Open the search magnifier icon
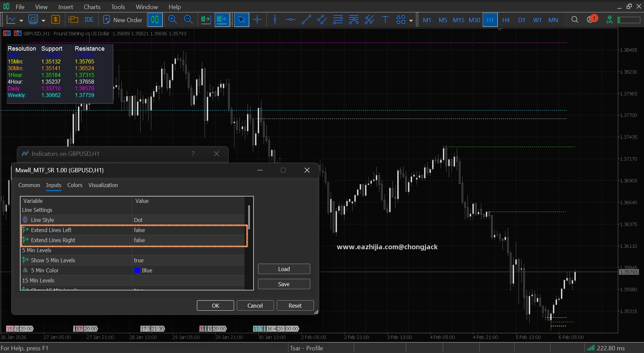Screen dimensions: 644x353 point(575,20)
